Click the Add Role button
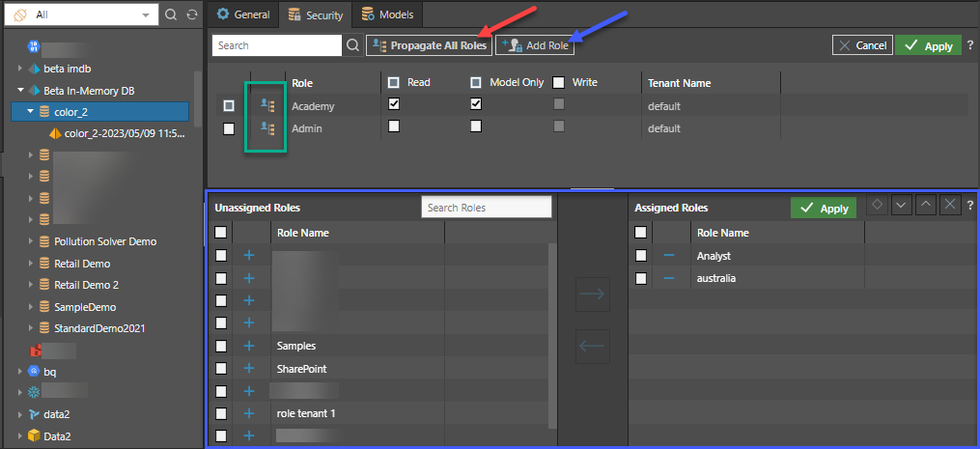This screenshot has height=449, width=980. (535, 45)
